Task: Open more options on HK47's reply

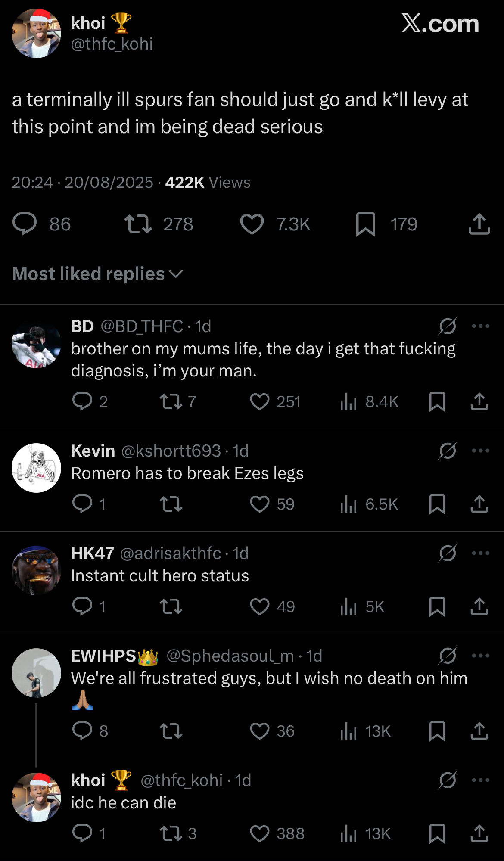Action: point(480,553)
